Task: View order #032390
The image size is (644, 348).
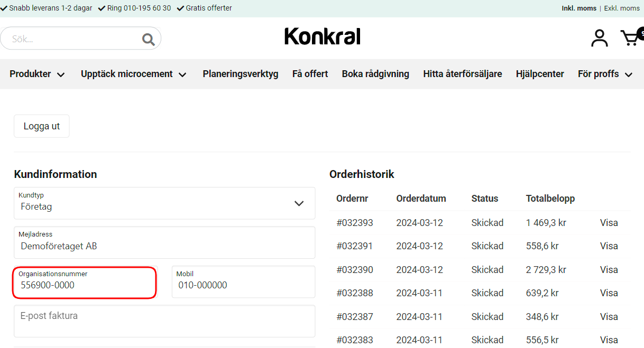Action: point(609,270)
